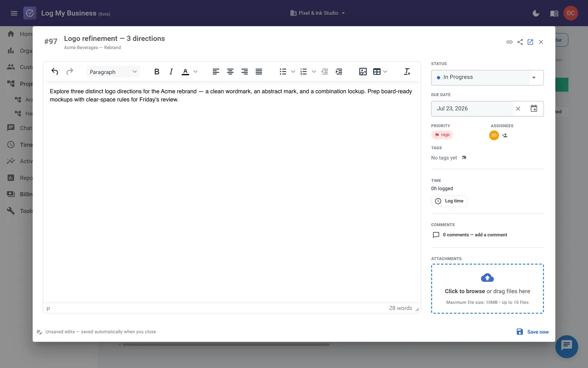This screenshot has height=368, width=588.
Task: Toggle dark mode
Action: coord(536,13)
